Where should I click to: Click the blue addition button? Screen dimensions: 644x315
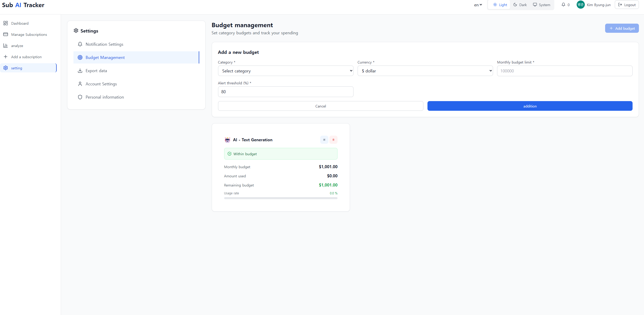530,106
